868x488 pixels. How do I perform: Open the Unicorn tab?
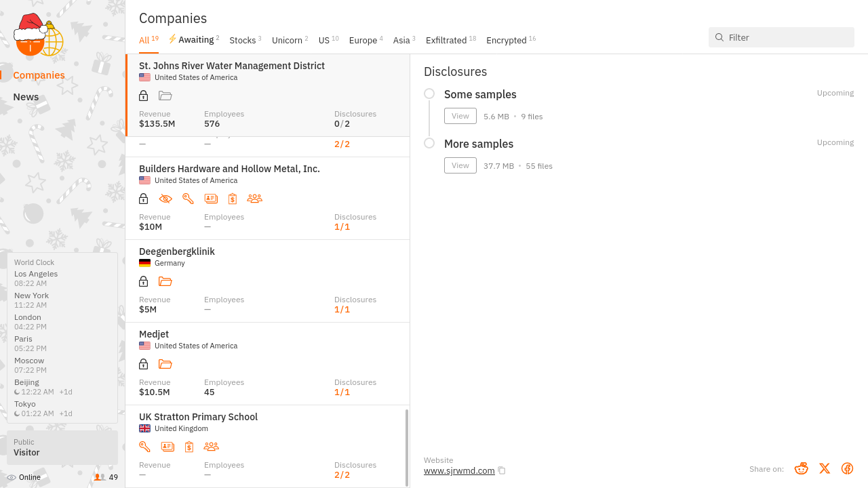point(290,40)
